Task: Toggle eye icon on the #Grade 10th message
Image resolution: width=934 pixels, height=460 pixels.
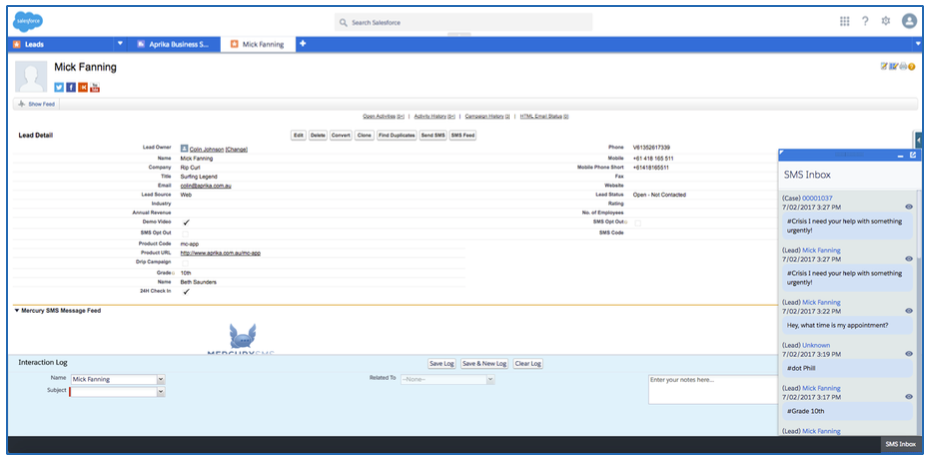Action: pyautogui.click(x=908, y=397)
